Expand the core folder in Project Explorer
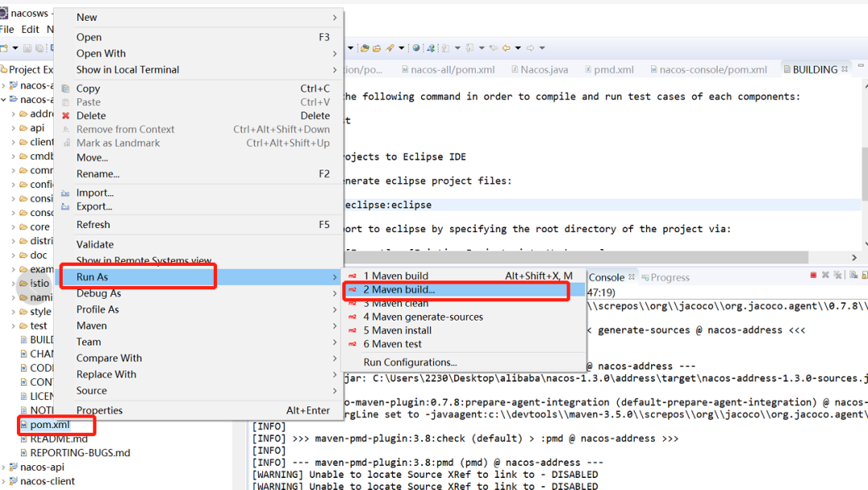Screen dimensions: 868x490 [x=14, y=227]
